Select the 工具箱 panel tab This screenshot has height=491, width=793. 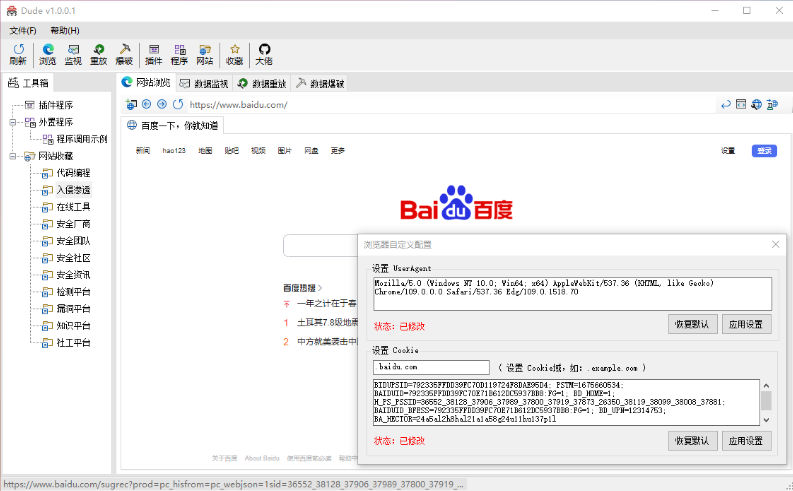(28, 83)
